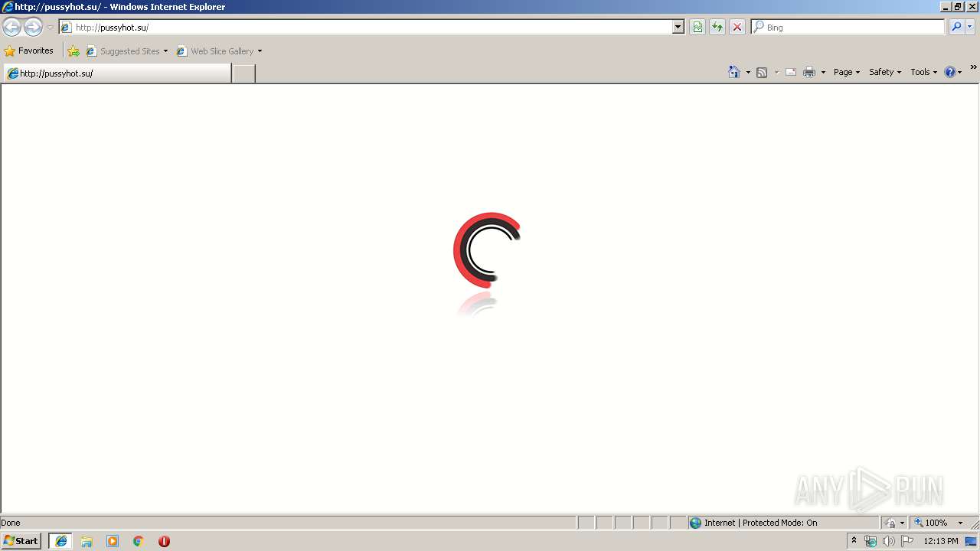
Task: Open the Windows Start menu
Action: click(x=21, y=541)
